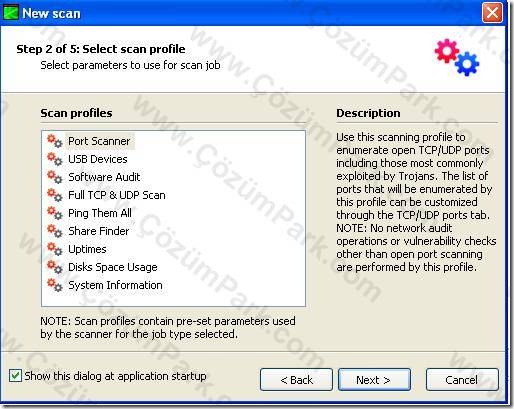
Task: Click the gear icon beside Port Scanner
Action: pos(55,141)
